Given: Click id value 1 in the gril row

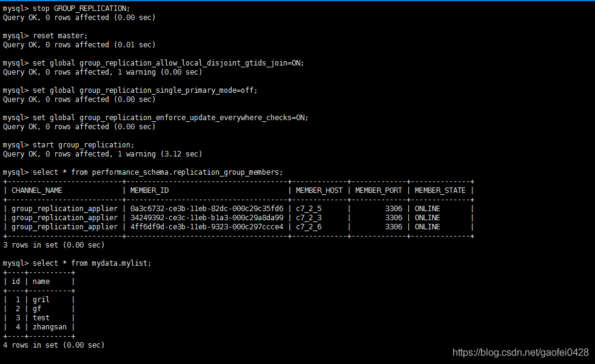Looking at the screenshot, I should click(x=18, y=300).
